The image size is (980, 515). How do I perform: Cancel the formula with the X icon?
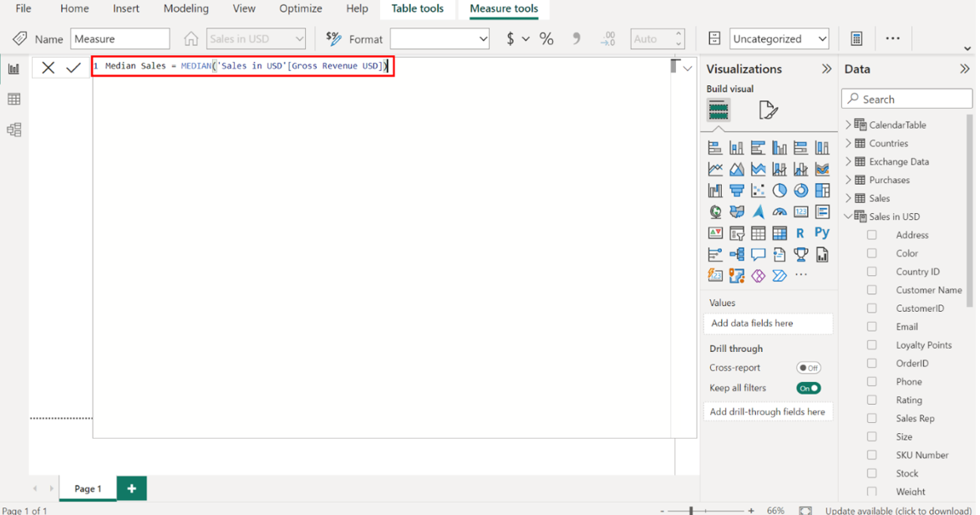point(48,68)
